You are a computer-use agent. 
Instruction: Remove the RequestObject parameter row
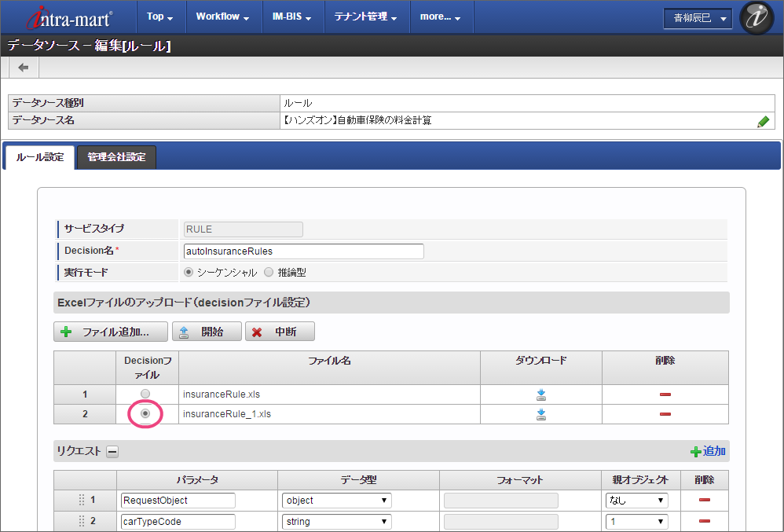(704, 501)
